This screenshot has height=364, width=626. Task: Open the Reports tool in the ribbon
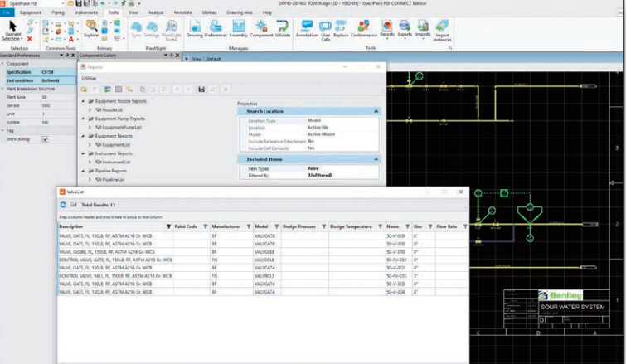[x=387, y=29]
